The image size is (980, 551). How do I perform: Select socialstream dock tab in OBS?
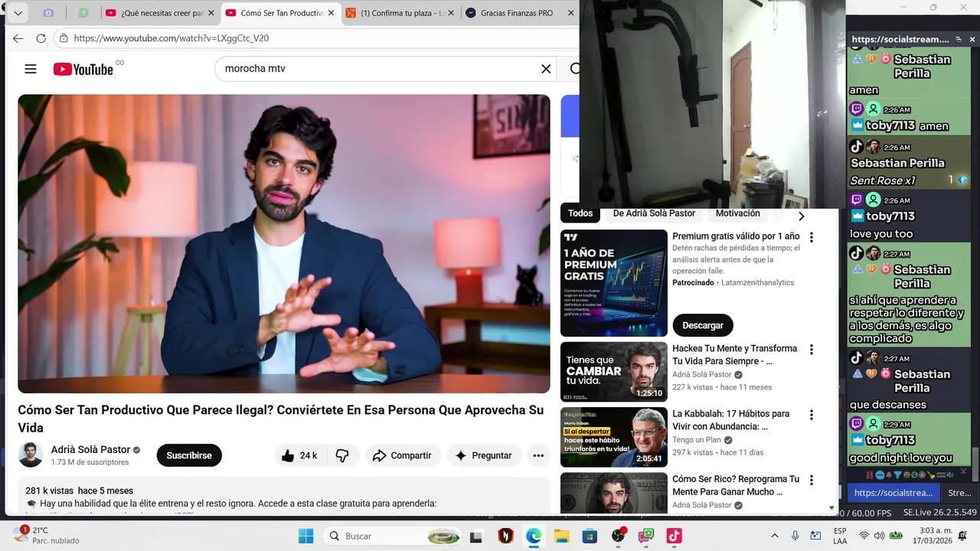(x=893, y=493)
